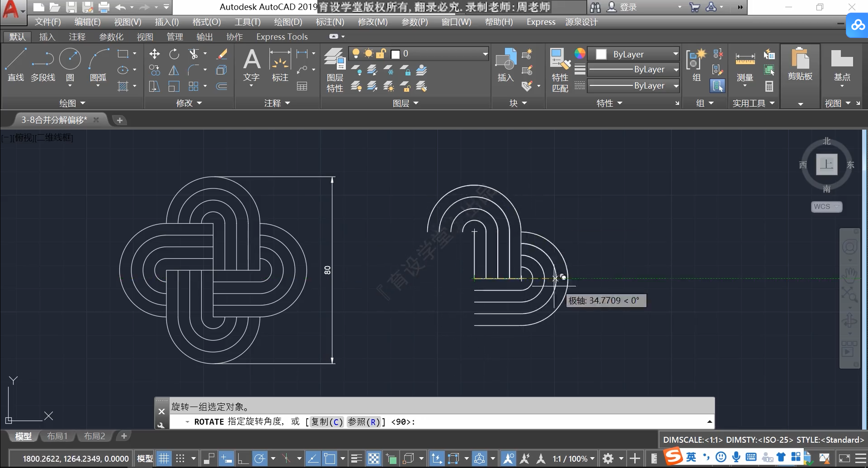Click the Explode tool icon
This screenshot has width=868, height=468.
tap(222, 70)
